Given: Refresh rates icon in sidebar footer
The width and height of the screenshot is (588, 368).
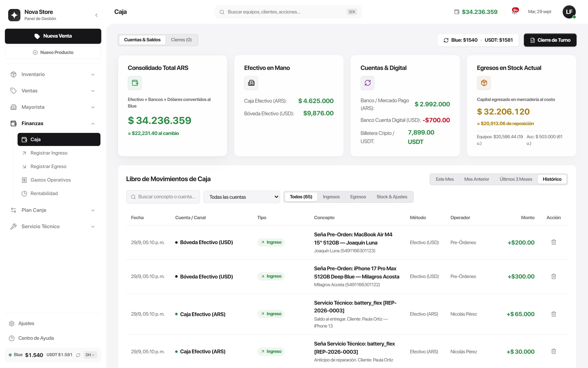Looking at the screenshot, I should pos(78,355).
